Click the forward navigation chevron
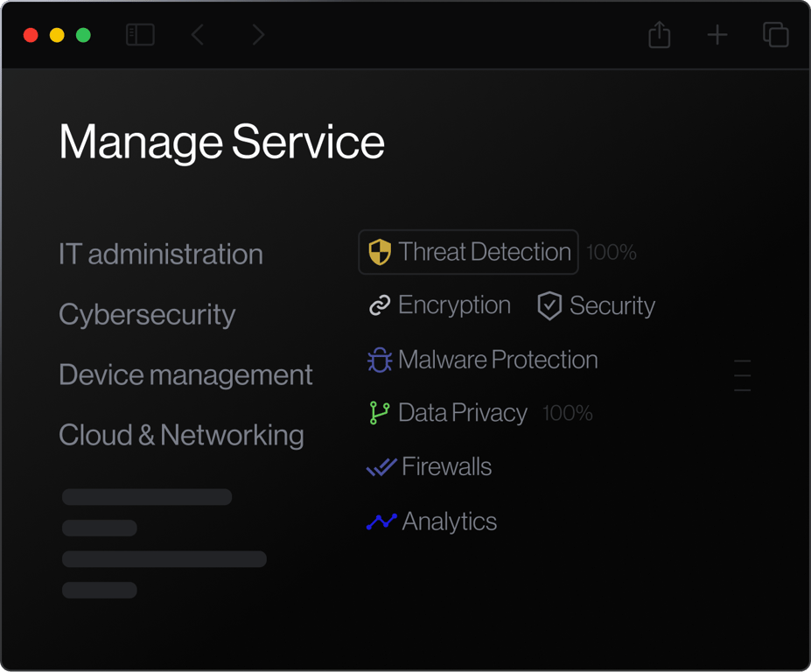 point(257,35)
